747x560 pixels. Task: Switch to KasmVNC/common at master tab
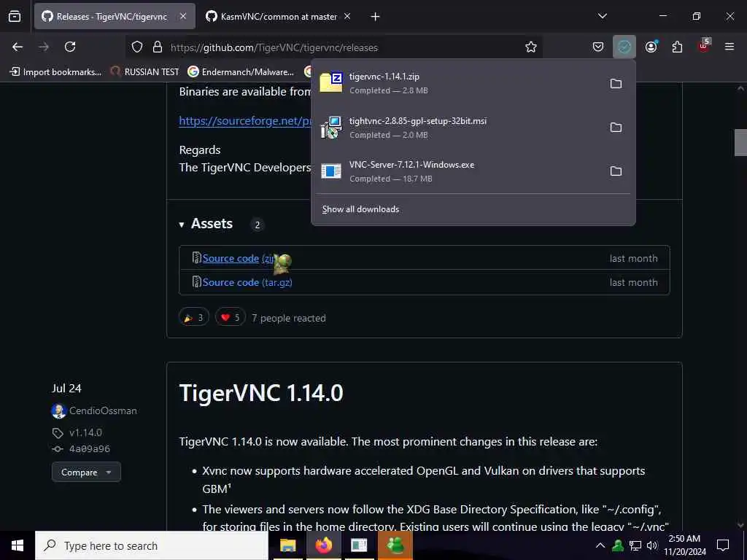point(279,17)
